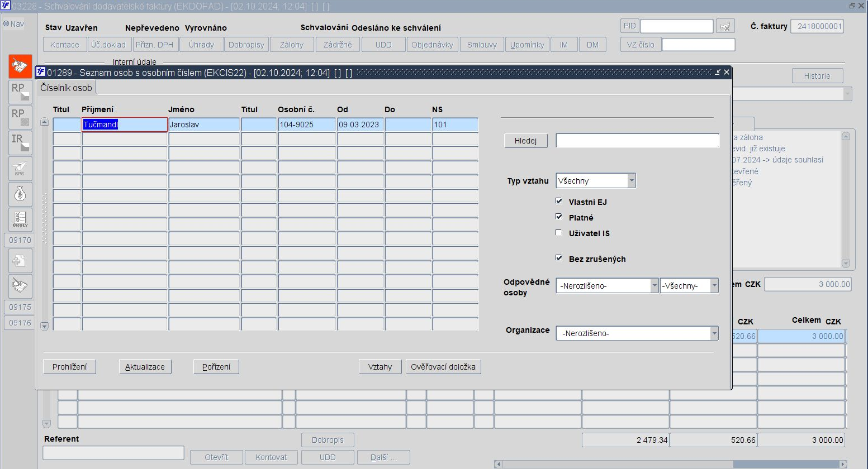Click the app icon in main window title bar

(5, 6)
